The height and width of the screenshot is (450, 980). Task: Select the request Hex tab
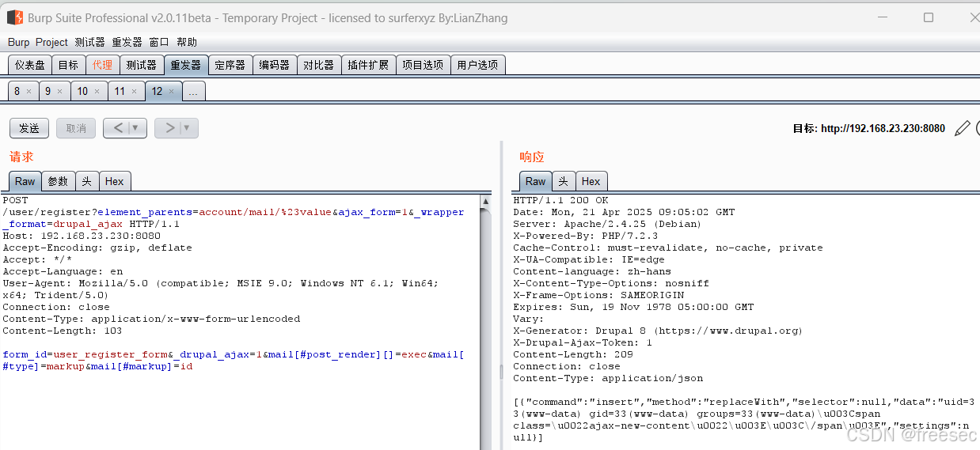pyautogui.click(x=115, y=181)
